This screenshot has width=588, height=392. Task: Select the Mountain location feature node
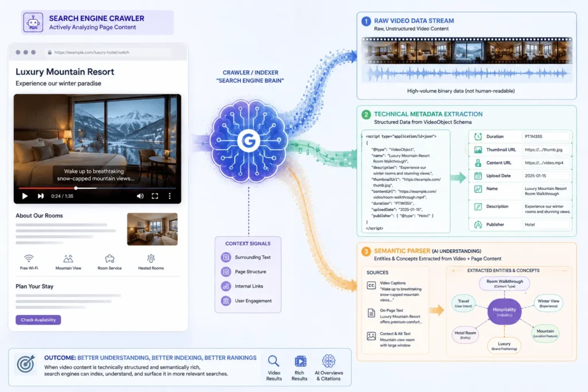pyautogui.click(x=546, y=333)
